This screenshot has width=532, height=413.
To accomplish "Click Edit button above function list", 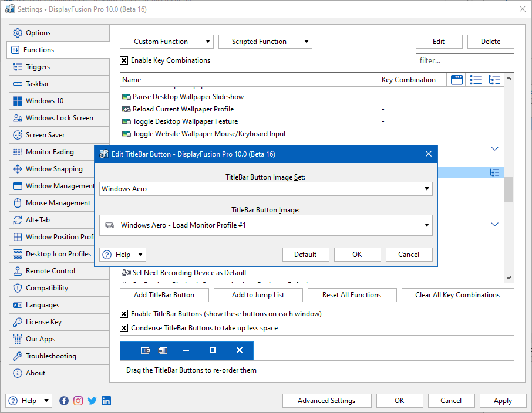I will tap(439, 42).
